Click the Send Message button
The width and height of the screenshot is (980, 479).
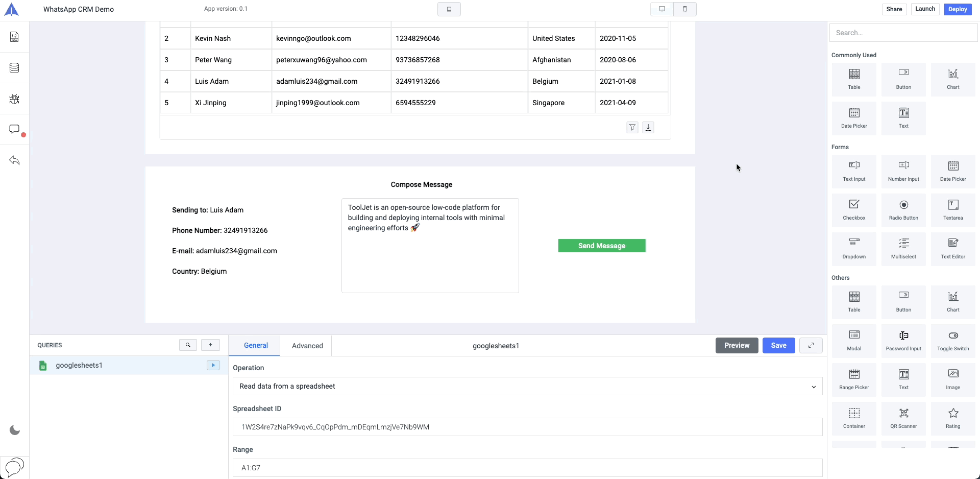[601, 245]
